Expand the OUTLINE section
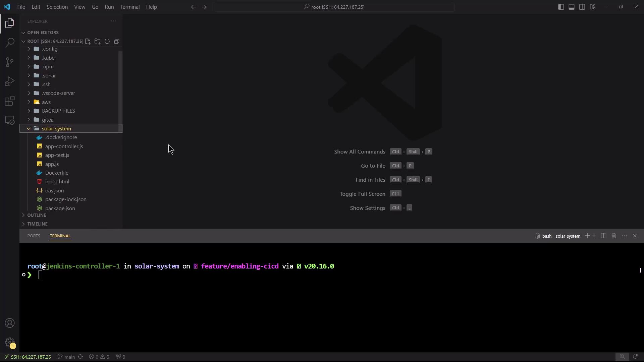 (37, 215)
